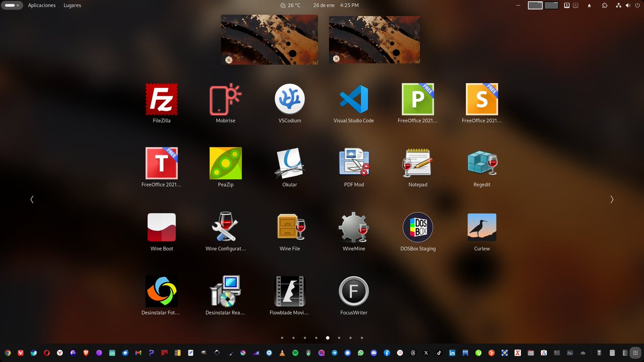Open FreeOffice green P icon
The width and height of the screenshot is (644, 362).
pyautogui.click(x=418, y=104)
